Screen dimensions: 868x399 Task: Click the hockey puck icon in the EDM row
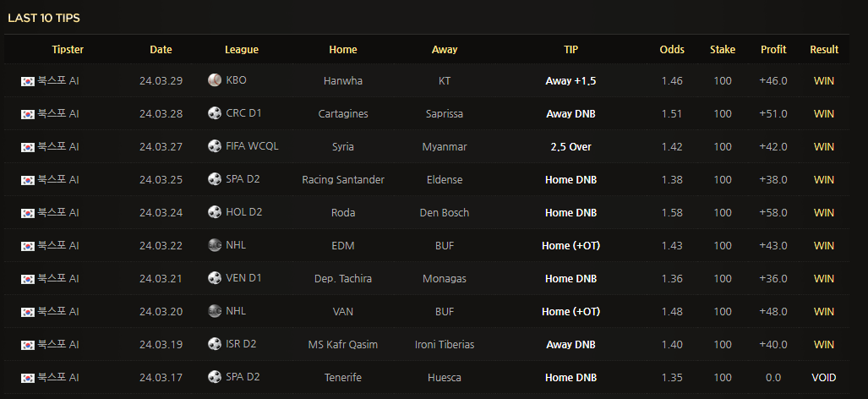point(215,245)
